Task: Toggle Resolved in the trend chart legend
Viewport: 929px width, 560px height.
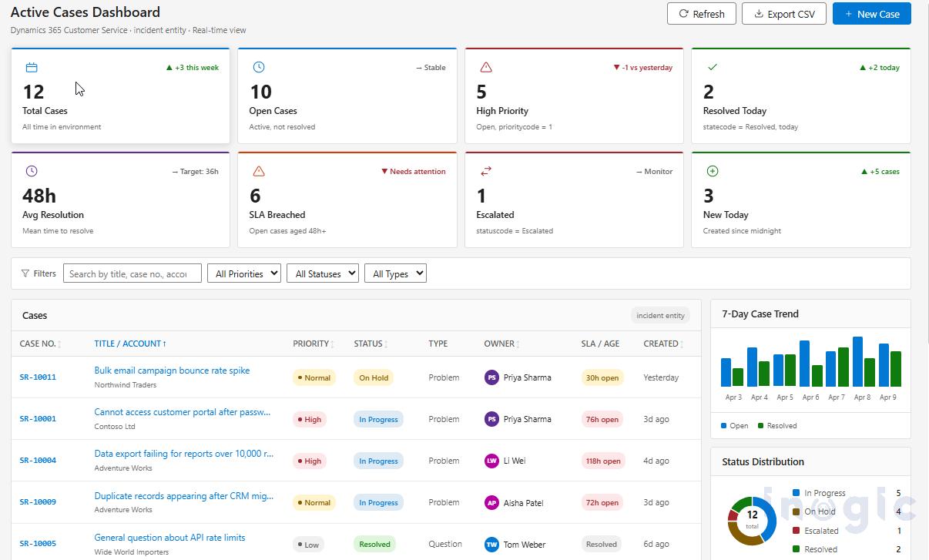Action: tap(780, 425)
